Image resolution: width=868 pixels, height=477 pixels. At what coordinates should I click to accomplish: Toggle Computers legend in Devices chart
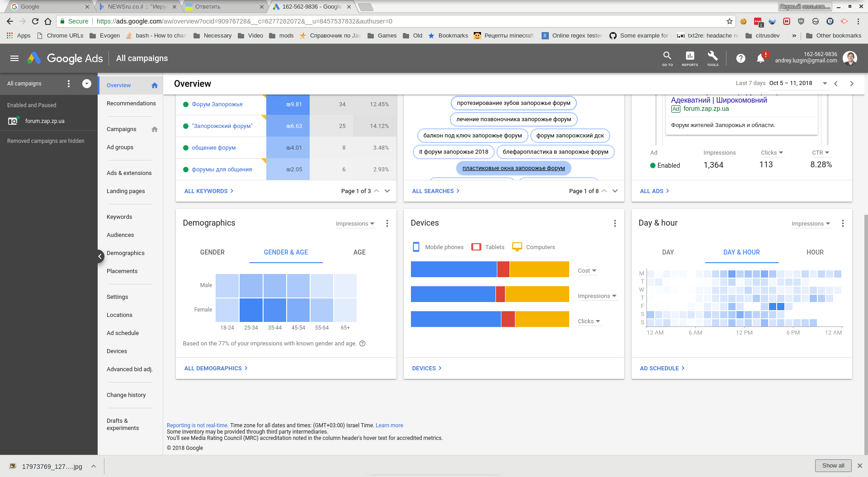(x=533, y=247)
